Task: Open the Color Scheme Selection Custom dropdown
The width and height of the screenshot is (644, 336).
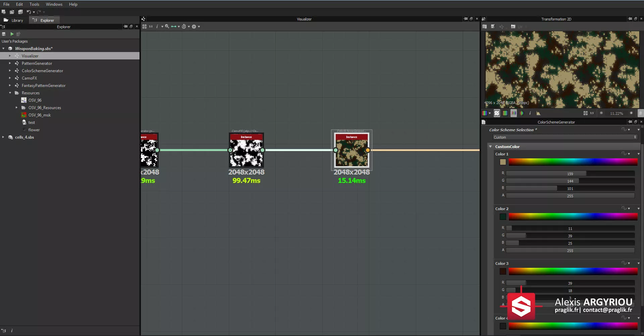Action: 565,137
